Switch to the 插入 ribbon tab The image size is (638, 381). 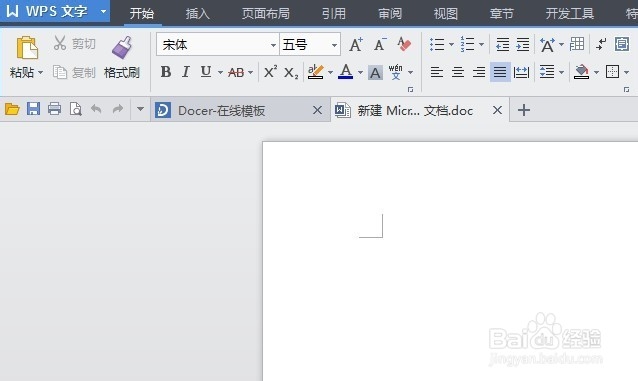pyautogui.click(x=198, y=13)
